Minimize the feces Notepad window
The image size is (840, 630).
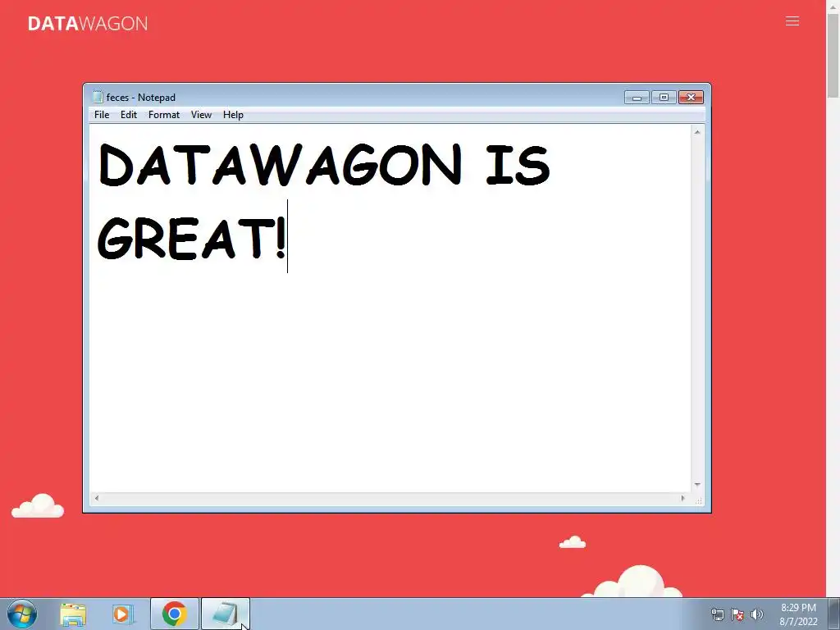(637, 98)
